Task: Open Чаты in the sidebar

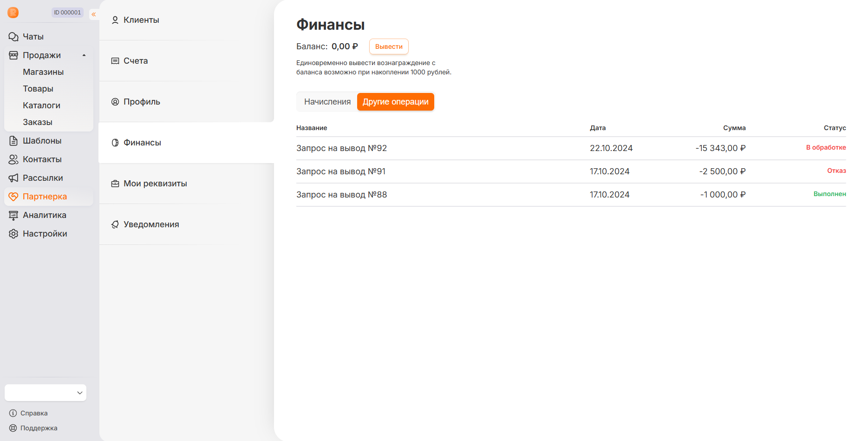Action: 33,37
